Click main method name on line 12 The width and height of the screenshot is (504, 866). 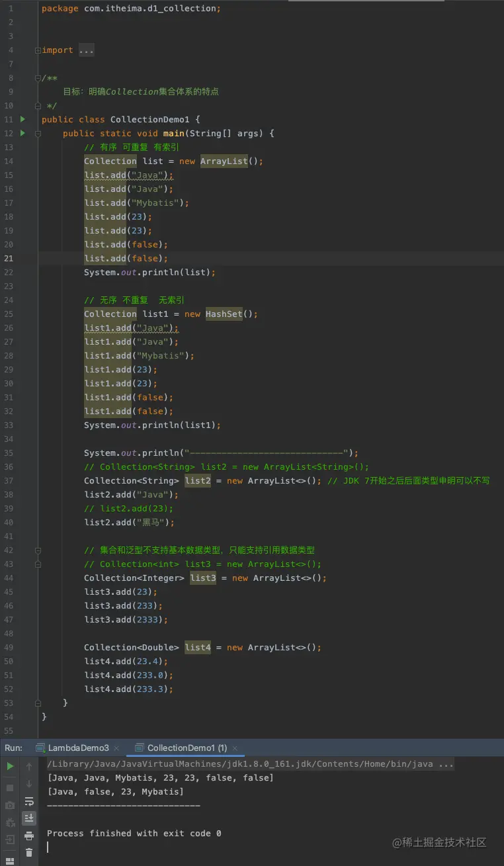[173, 134]
